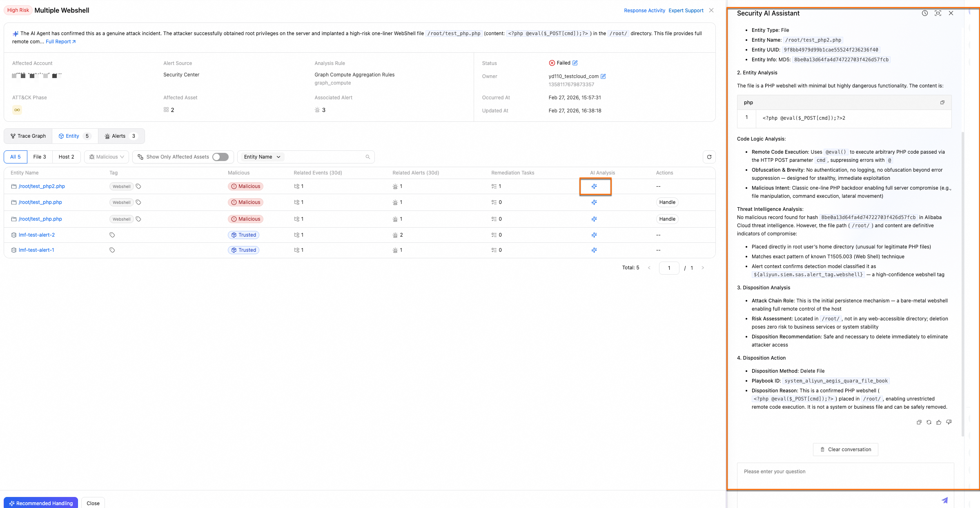Screen dimensions: 980x508
Task: Click thumbs up on AI response
Action: pyautogui.click(x=939, y=422)
